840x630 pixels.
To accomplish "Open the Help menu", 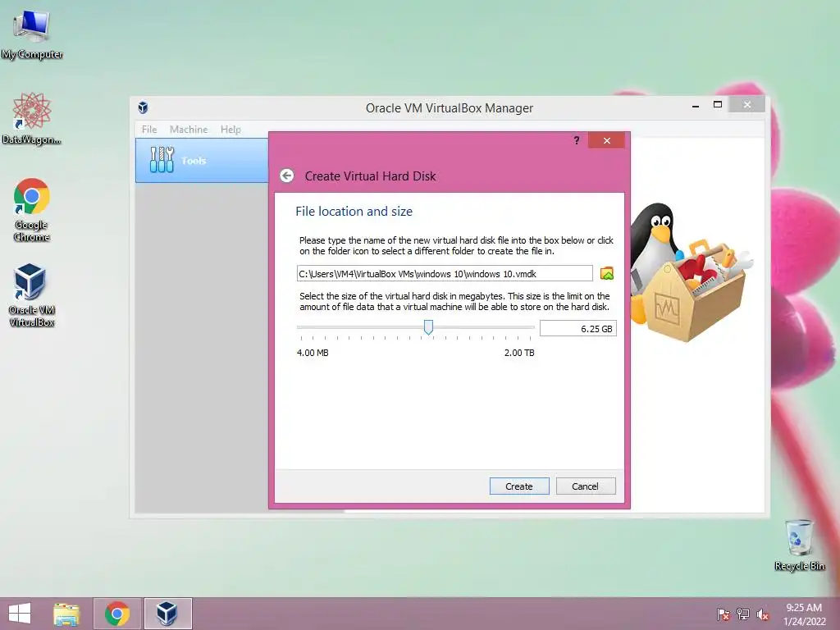I will (231, 129).
